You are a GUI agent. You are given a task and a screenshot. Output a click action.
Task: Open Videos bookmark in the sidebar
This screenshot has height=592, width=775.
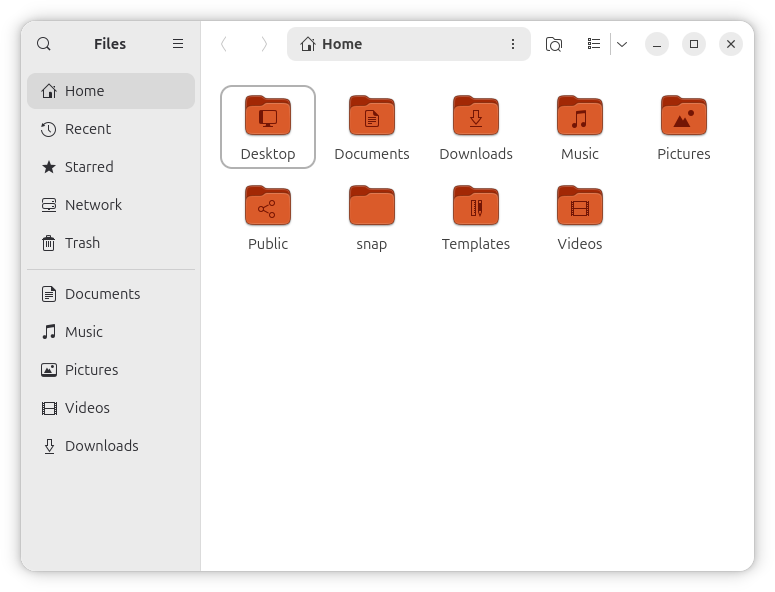(111, 408)
